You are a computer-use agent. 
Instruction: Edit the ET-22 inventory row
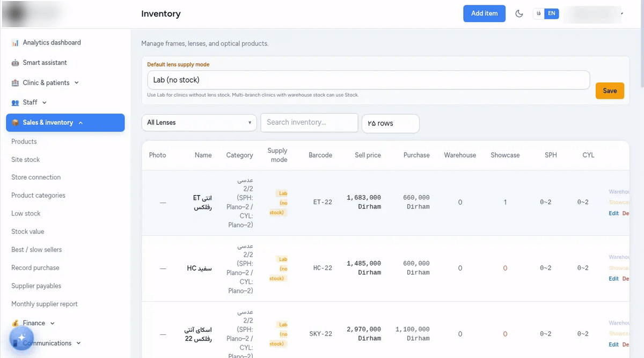pos(613,213)
